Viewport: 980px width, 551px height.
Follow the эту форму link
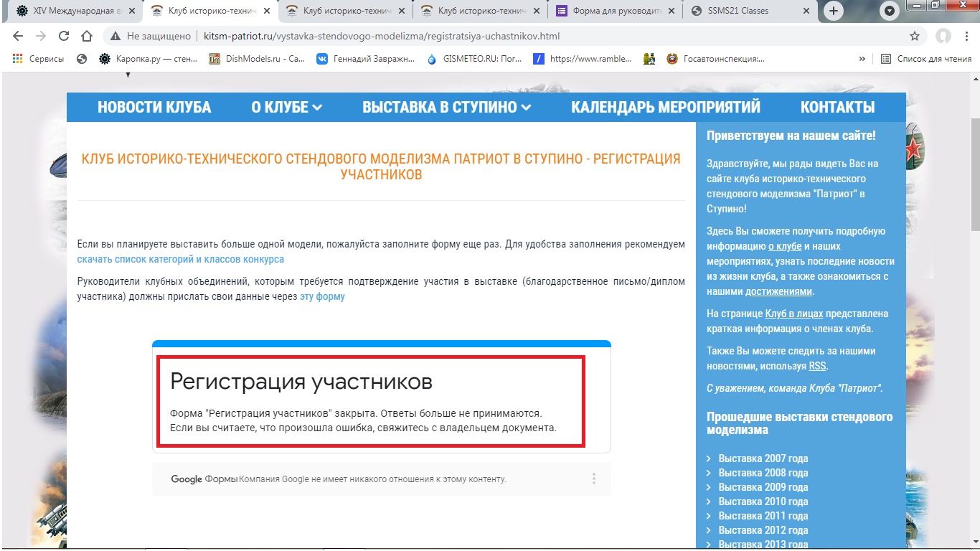pyautogui.click(x=322, y=296)
